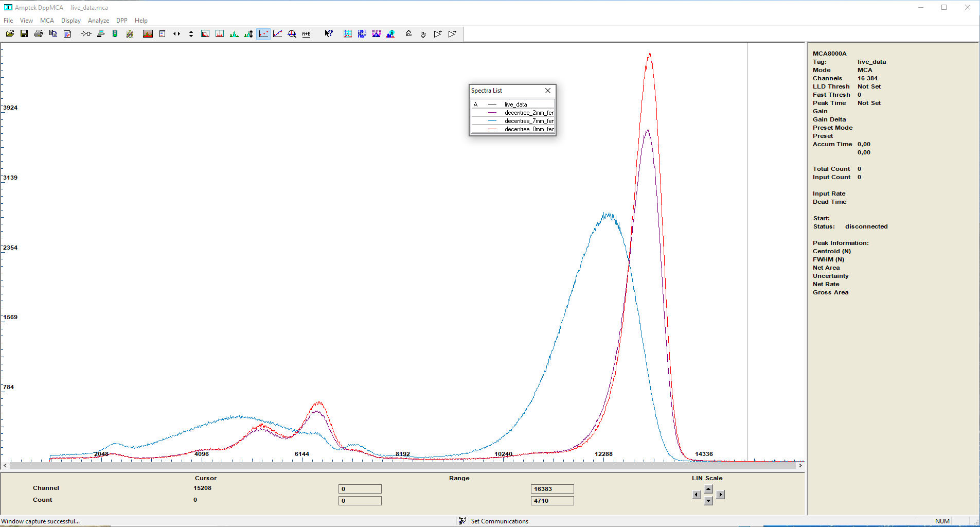Viewport: 980px width, 527px height.
Task: Open the Display menu
Action: pyautogui.click(x=71, y=21)
